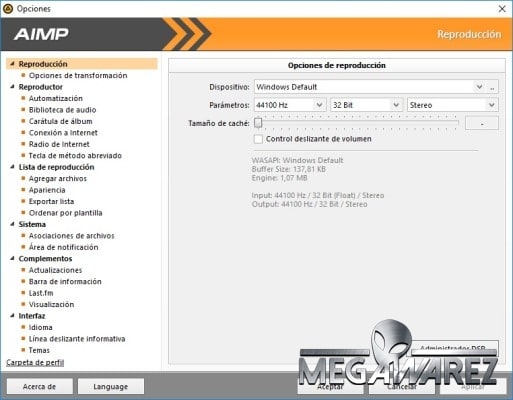The width and height of the screenshot is (513, 400).
Task: Open Exportar lista settings
Action: (51, 201)
